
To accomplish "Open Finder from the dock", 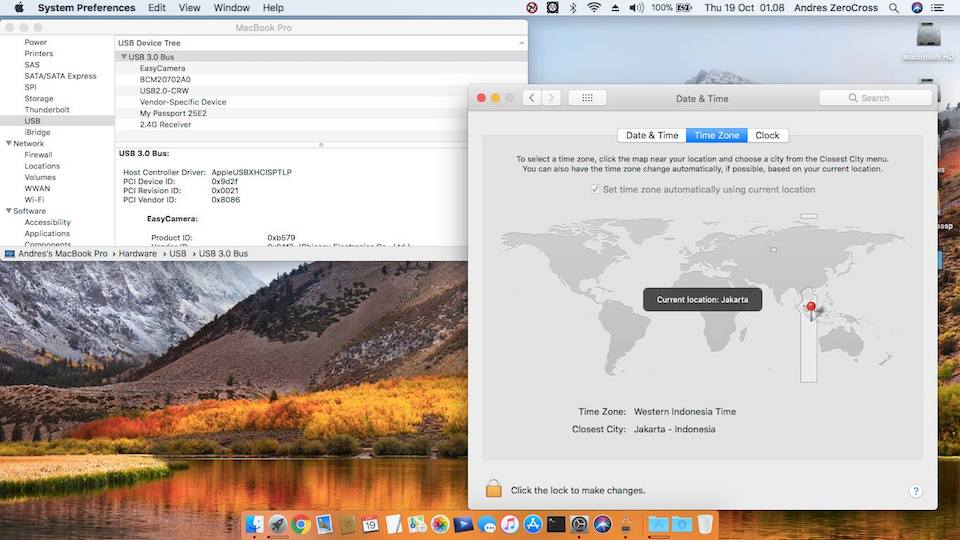I will [255, 524].
